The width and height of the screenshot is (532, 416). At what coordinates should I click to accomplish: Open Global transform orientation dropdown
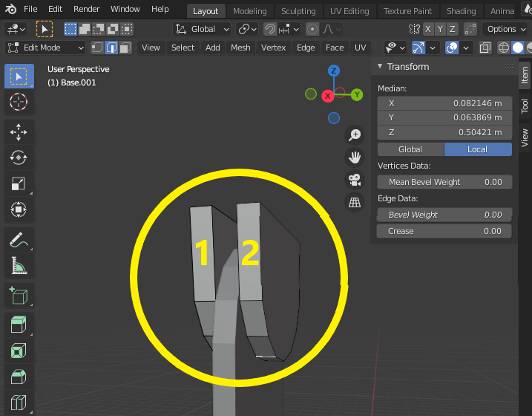click(203, 29)
